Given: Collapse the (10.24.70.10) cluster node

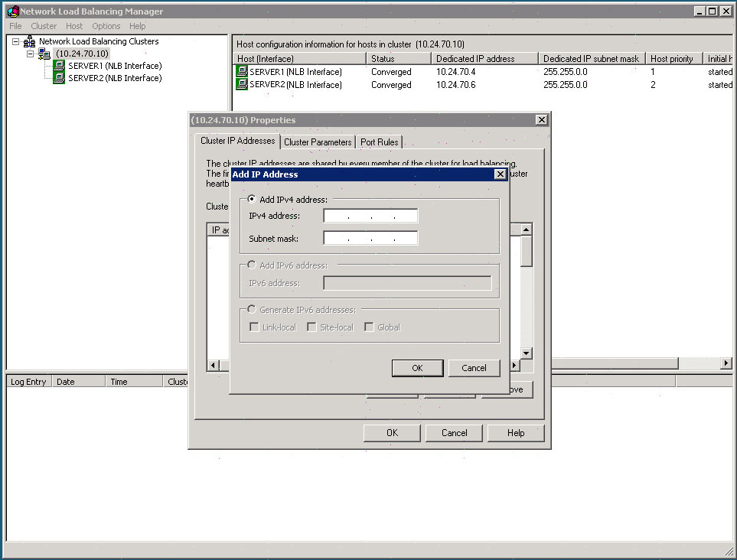Looking at the screenshot, I should click(x=30, y=54).
